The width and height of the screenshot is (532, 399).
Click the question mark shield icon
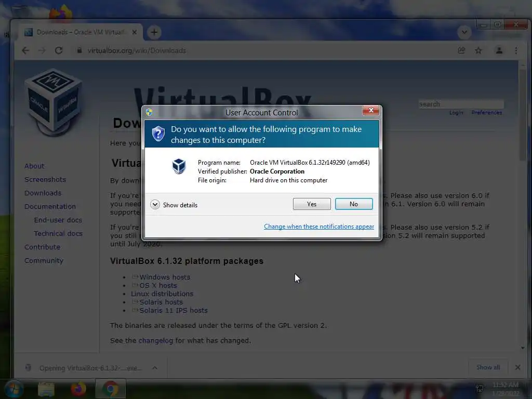[x=158, y=134]
